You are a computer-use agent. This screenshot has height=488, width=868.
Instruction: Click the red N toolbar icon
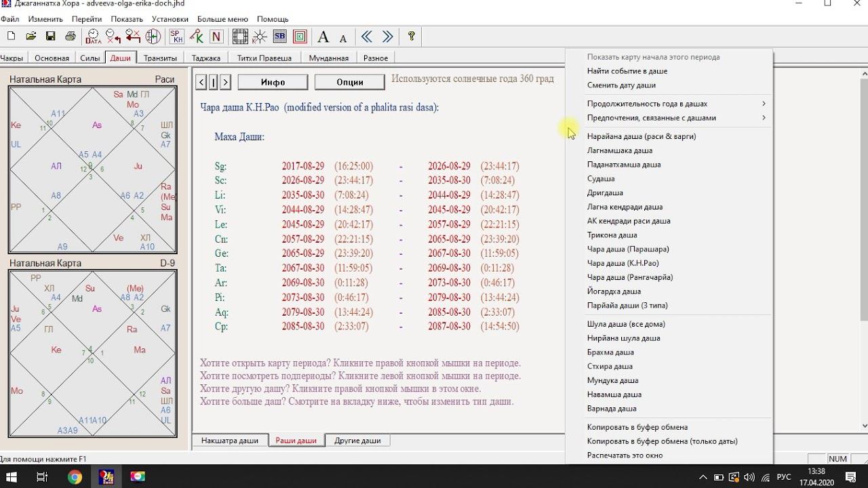pos(216,36)
